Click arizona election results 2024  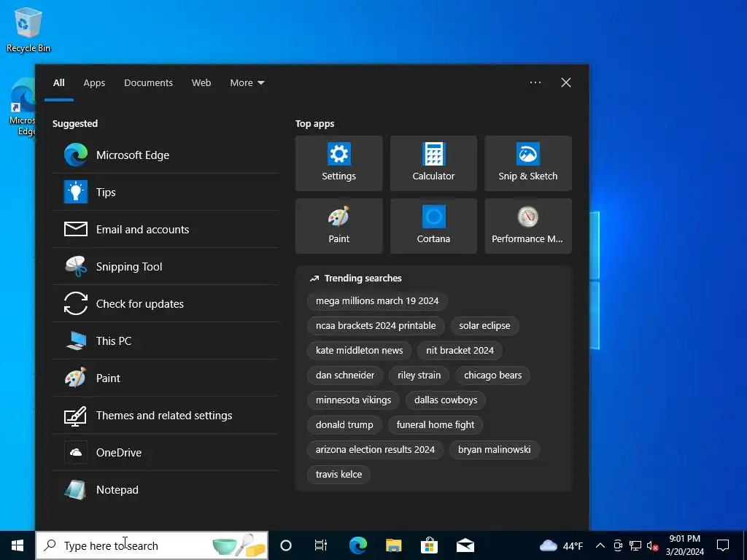pyautogui.click(x=375, y=449)
